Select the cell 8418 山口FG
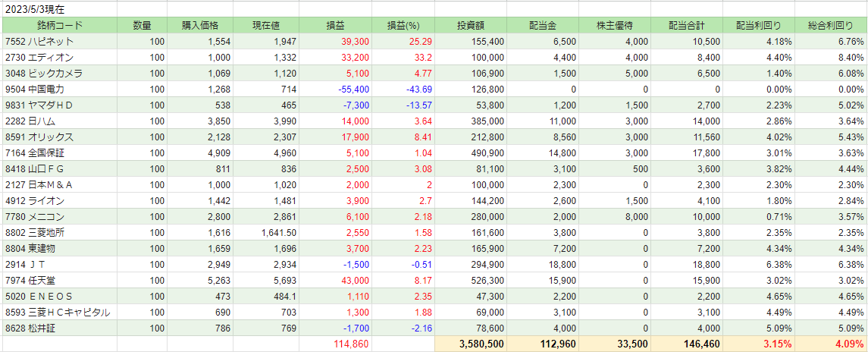Screen dimensions: 868x352 [x=59, y=168]
